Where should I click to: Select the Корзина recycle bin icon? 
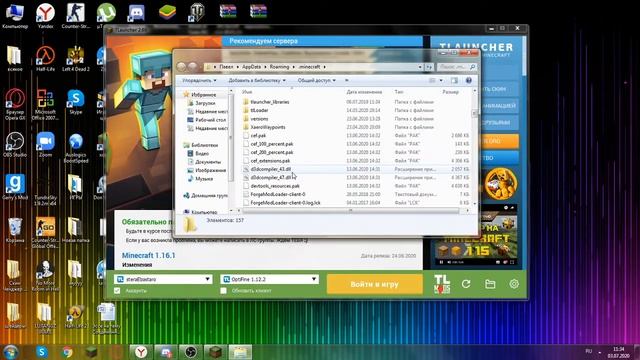pos(15,230)
